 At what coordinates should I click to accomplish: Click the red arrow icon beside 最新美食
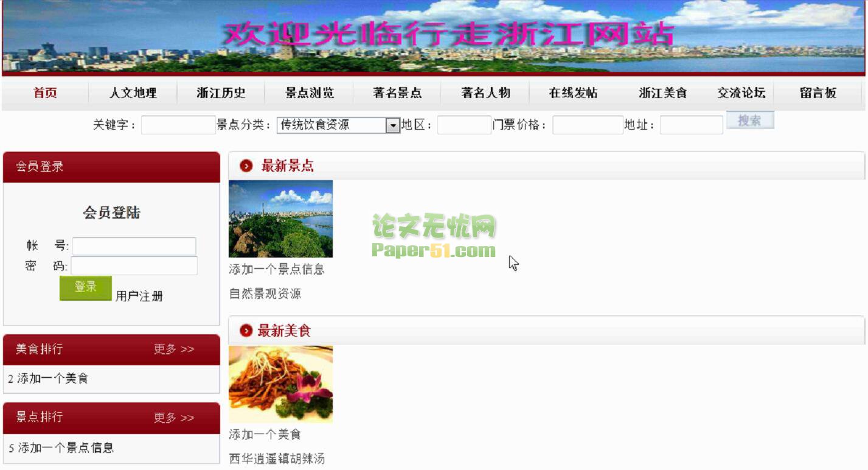pos(246,331)
